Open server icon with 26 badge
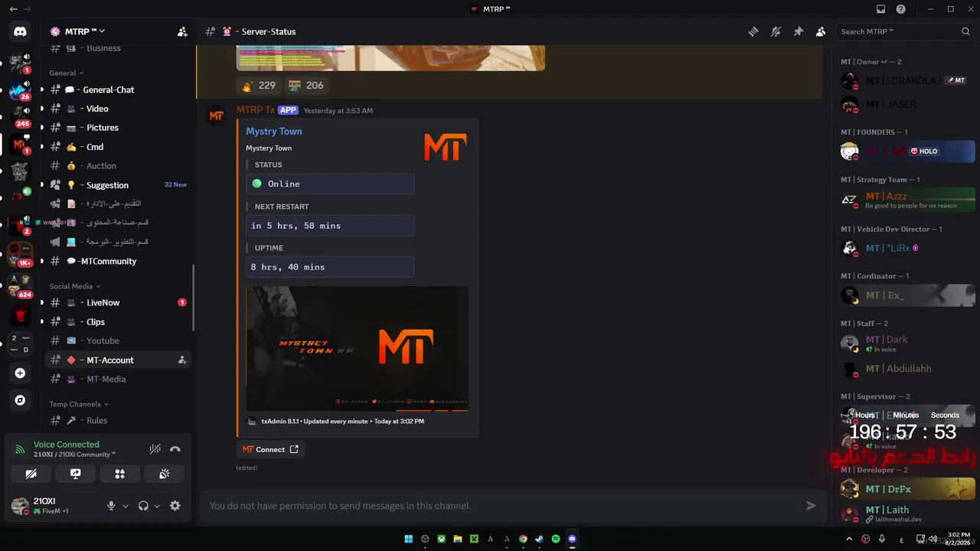This screenshot has height=551, width=980. coord(20,90)
